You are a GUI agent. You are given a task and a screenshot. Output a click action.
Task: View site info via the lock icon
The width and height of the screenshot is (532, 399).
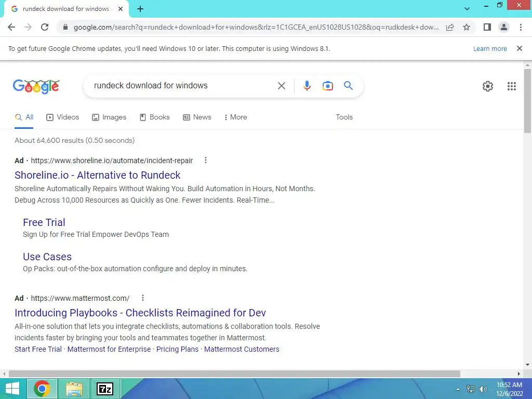(65, 27)
